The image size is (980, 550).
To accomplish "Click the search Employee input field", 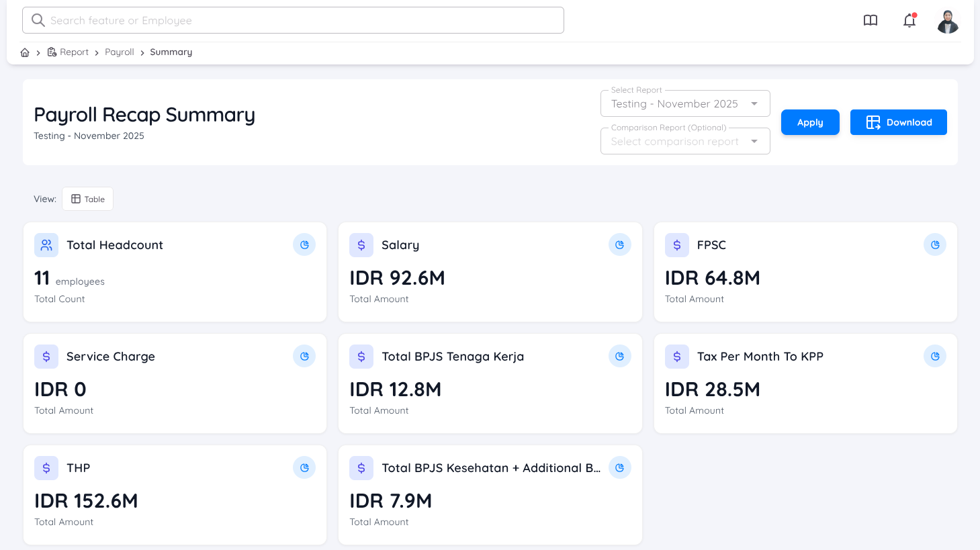I will click(x=293, y=20).
